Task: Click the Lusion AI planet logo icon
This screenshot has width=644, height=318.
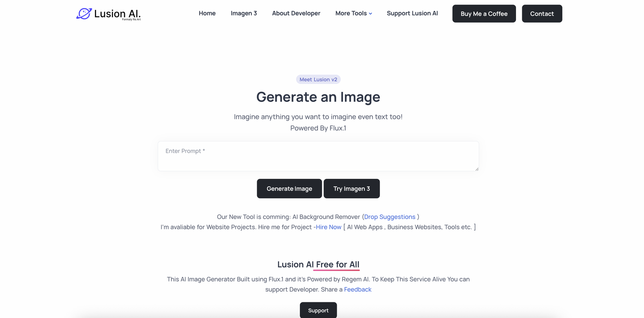Action: (x=84, y=13)
